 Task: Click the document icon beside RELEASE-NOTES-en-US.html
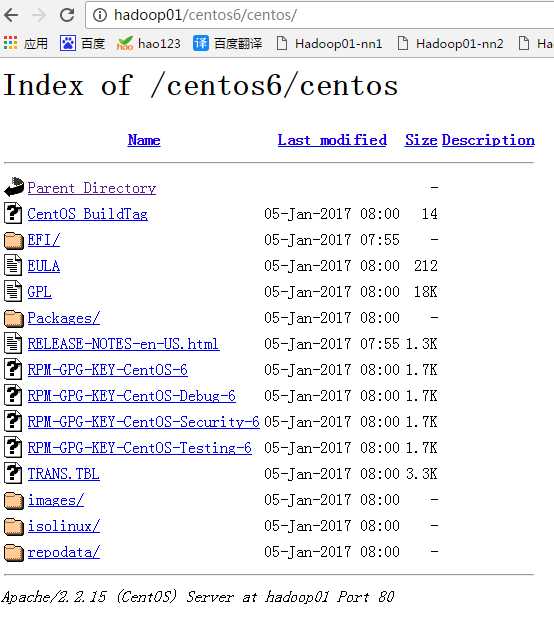(13, 343)
